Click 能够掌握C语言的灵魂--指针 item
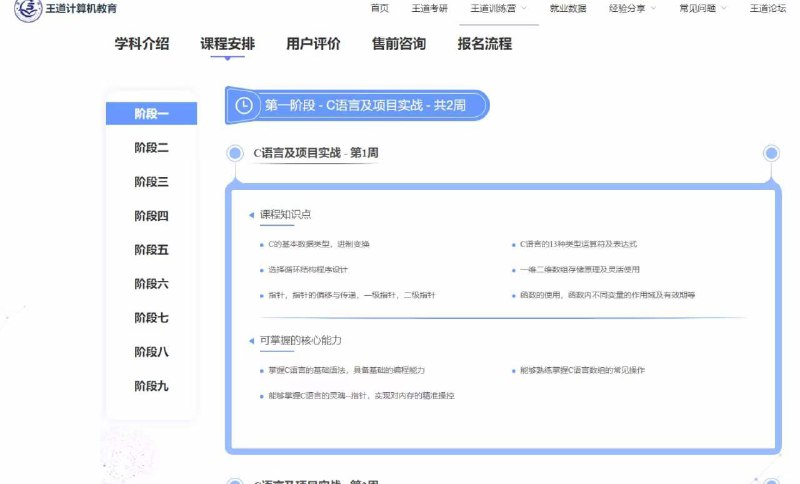The width and height of the screenshot is (800, 484). (x=361, y=396)
